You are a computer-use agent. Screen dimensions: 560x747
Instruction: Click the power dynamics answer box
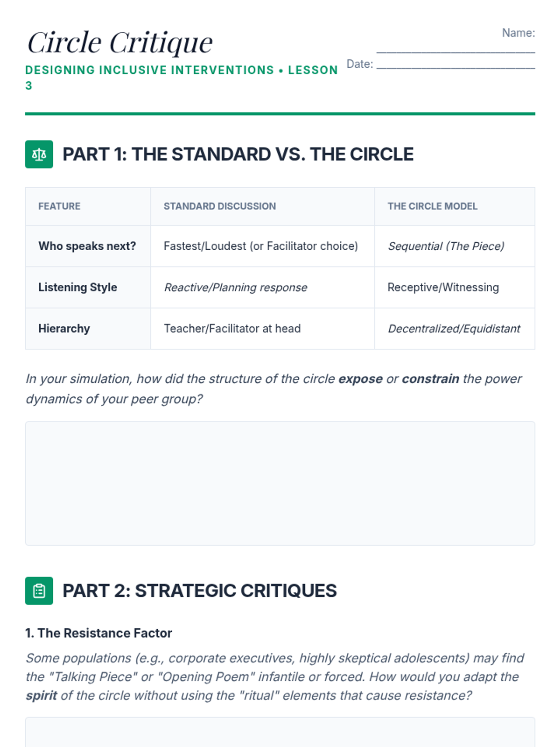(x=280, y=483)
